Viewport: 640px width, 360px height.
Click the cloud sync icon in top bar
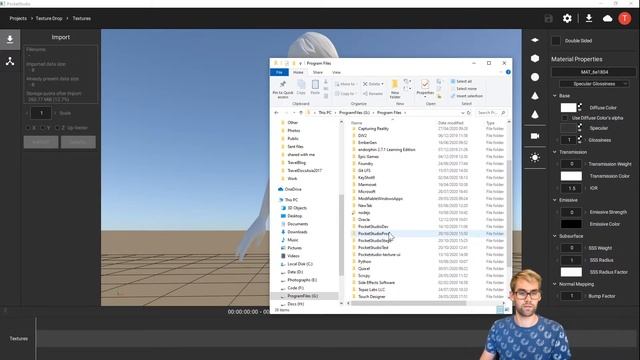(607, 18)
